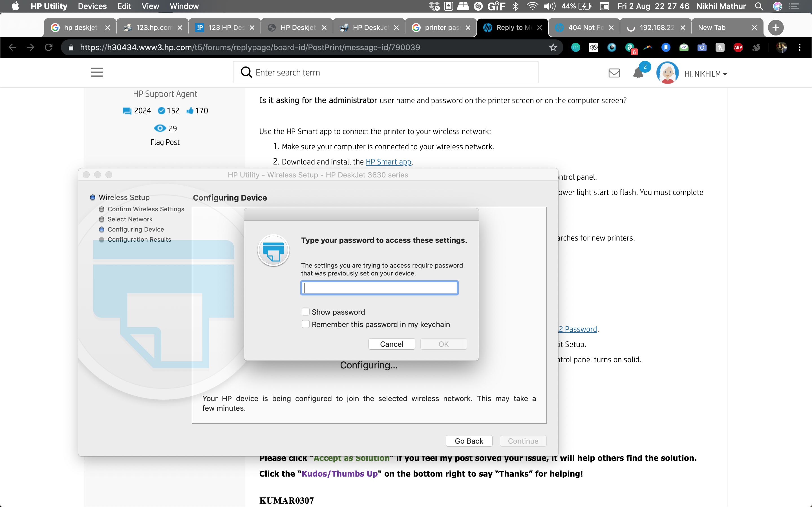Image resolution: width=812 pixels, height=507 pixels.
Task: Toggle the bookmark star in the address bar
Action: (553, 47)
